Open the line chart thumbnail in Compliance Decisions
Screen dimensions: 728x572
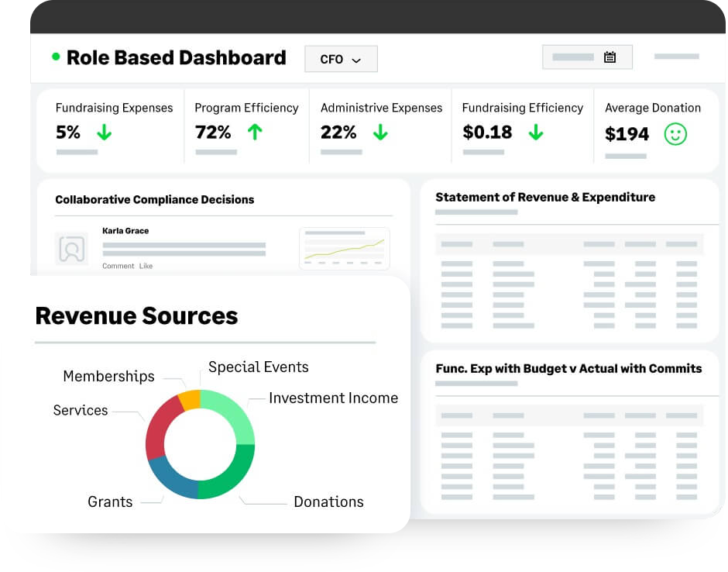(x=345, y=249)
